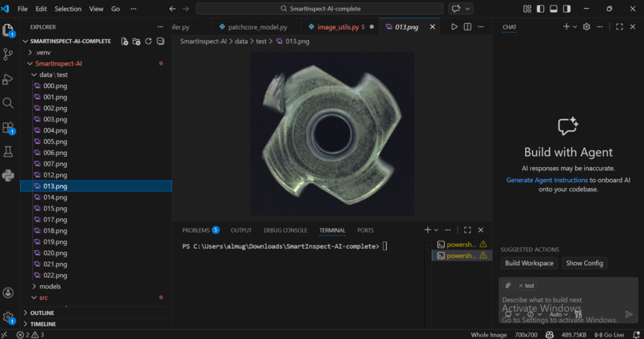
Task: Send the chat message arrow
Action: 629,314
